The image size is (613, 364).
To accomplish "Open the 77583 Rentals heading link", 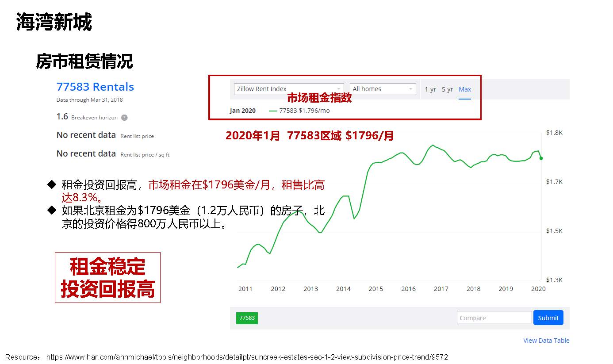I will 95,87.
